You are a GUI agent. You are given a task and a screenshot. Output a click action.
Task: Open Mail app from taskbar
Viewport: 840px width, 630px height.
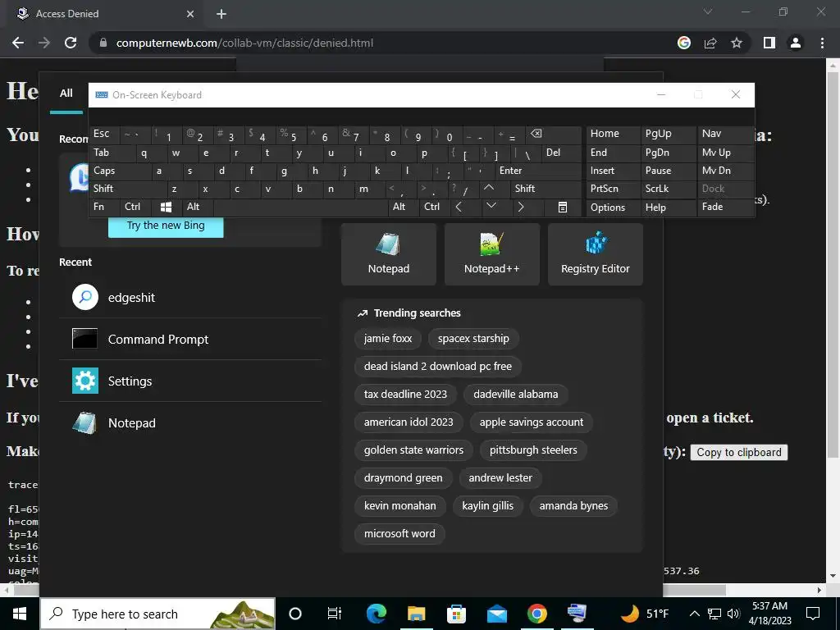tap(496, 614)
